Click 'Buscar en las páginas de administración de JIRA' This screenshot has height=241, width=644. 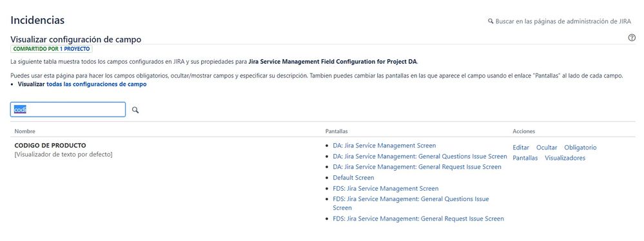[563, 21]
